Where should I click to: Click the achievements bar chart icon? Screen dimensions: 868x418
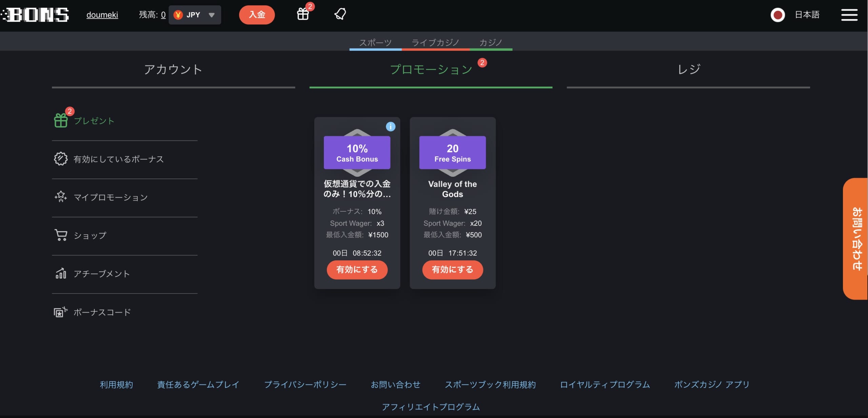60,273
